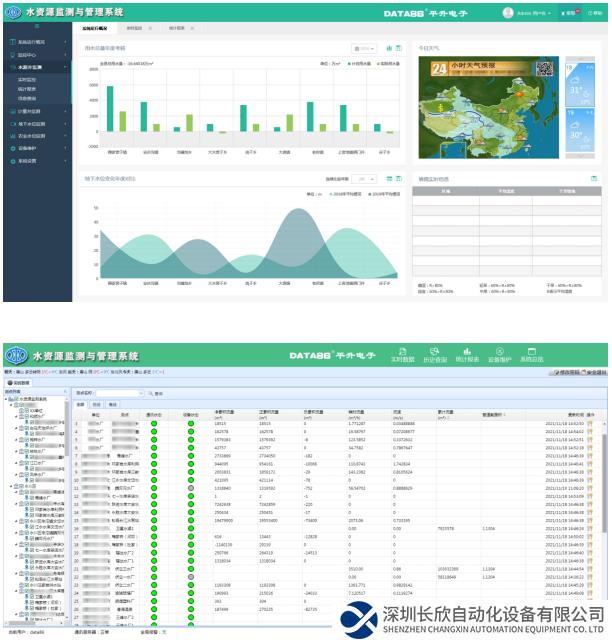Click the Admin user avatar icon
The width and height of the screenshot is (612, 640).
point(508,13)
